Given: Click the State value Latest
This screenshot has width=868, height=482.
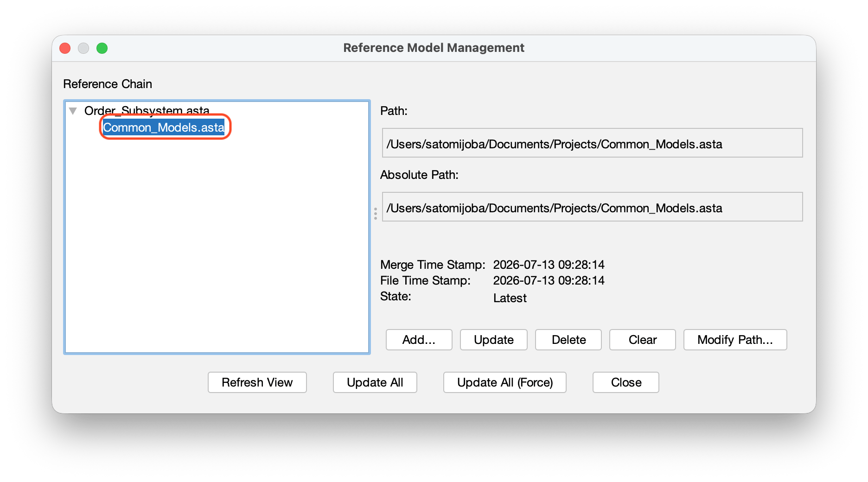Looking at the screenshot, I should 510,298.
